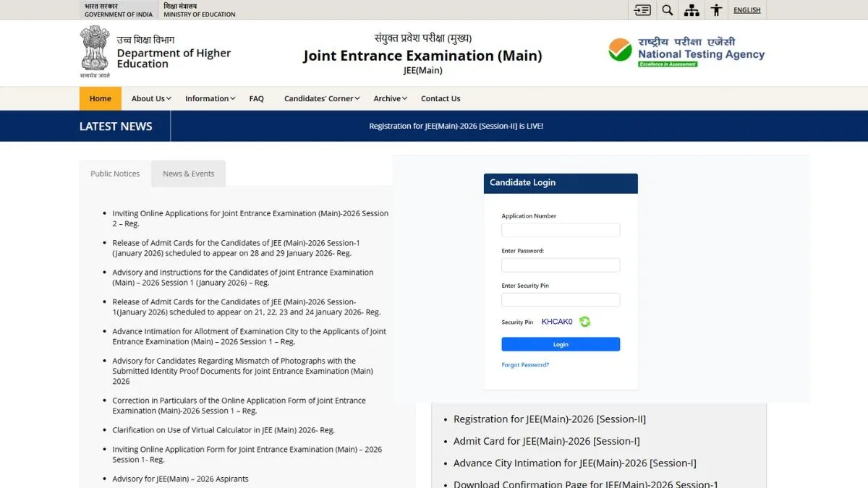Viewport: 868px width, 488px height.
Task: Click the Forgot Password? link
Action: tap(525, 365)
